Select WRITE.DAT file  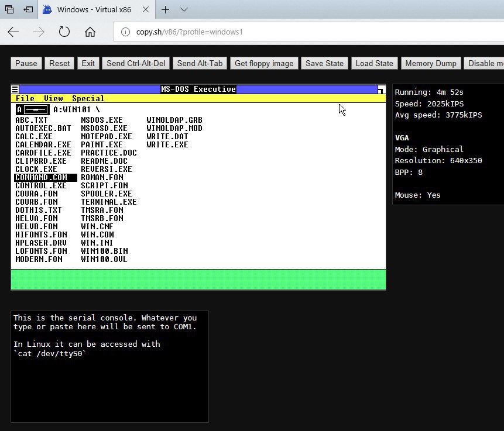[167, 136]
